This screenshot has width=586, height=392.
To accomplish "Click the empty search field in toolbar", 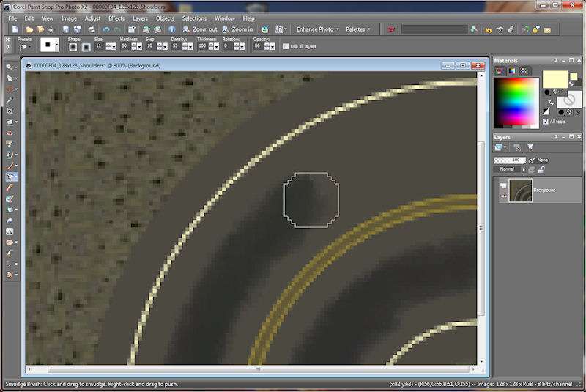I will [x=434, y=29].
